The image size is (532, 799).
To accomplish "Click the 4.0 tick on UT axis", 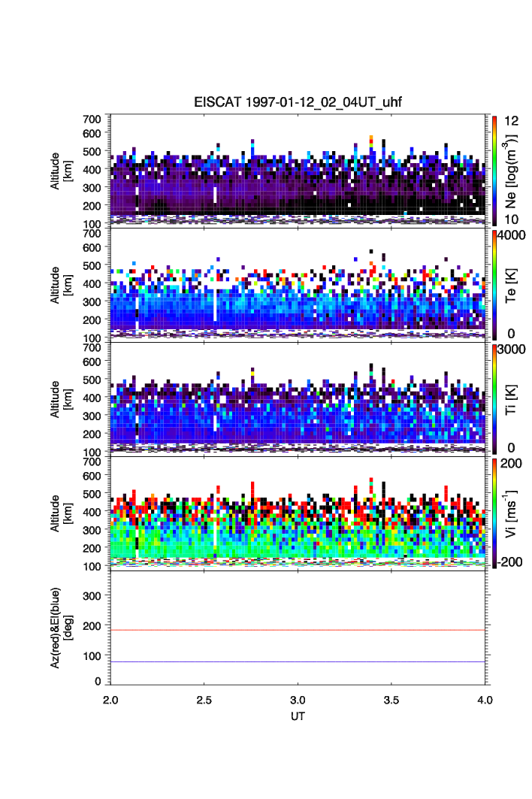I will 485,700.
